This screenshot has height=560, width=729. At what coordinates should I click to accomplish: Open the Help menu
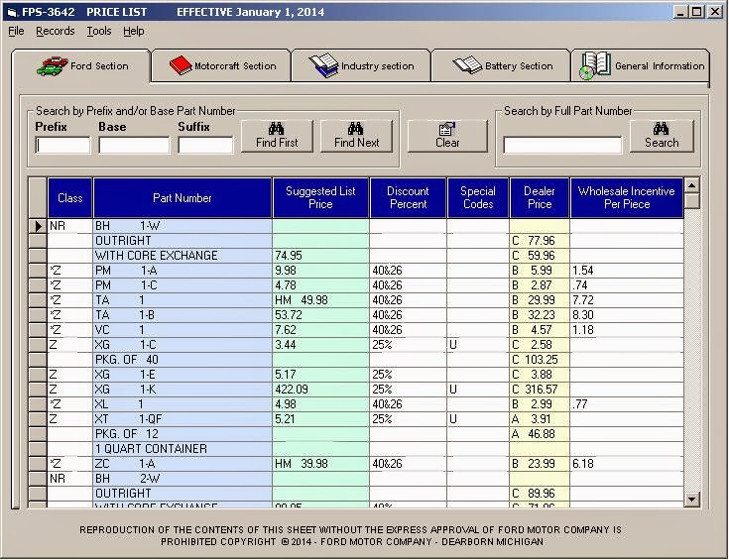(134, 31)
